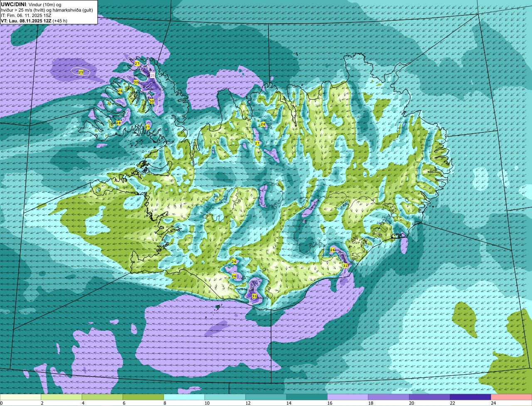Click the pink above-24 m/s legend swatch
The width and height of the screenshot is (532, 406).
pos(511,397)
